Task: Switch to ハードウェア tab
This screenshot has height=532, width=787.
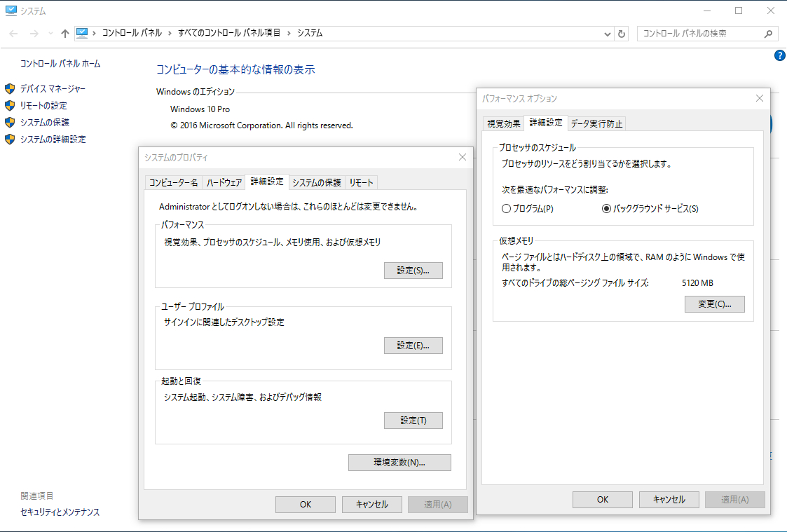Action: coord(224,183)
